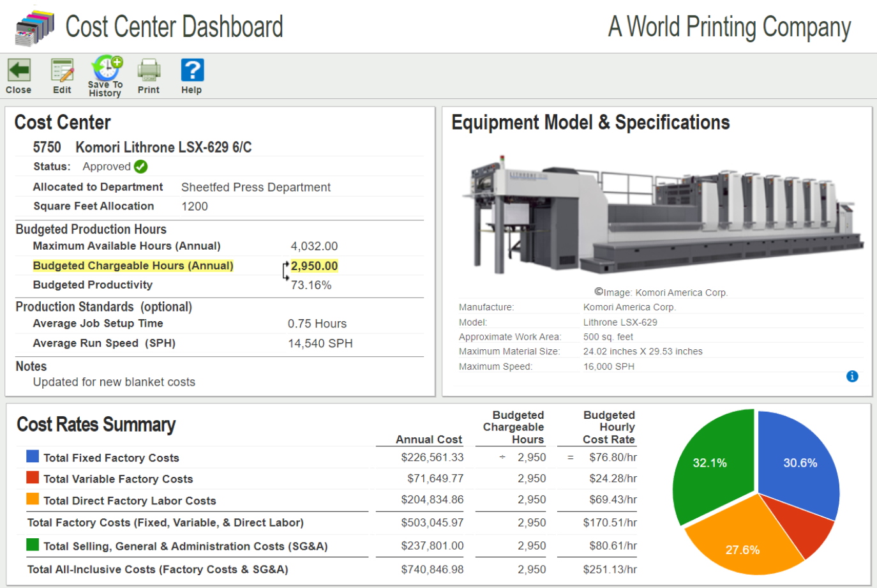Click the Annual Cost column header
The width and height of the screenshot is (877, 588).
click(x=428, y=439)
